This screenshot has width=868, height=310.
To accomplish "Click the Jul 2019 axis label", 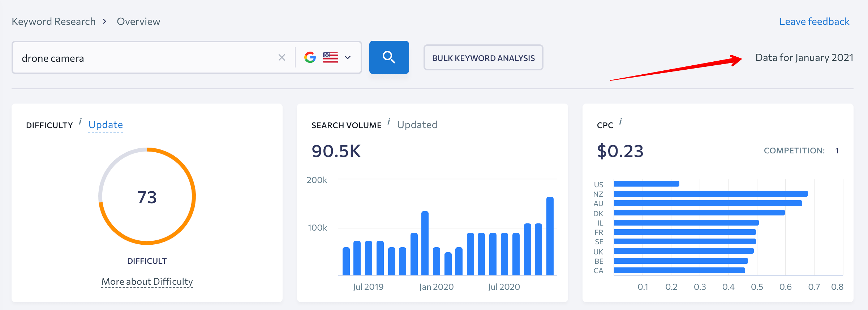I will click(x=368, y=287).
